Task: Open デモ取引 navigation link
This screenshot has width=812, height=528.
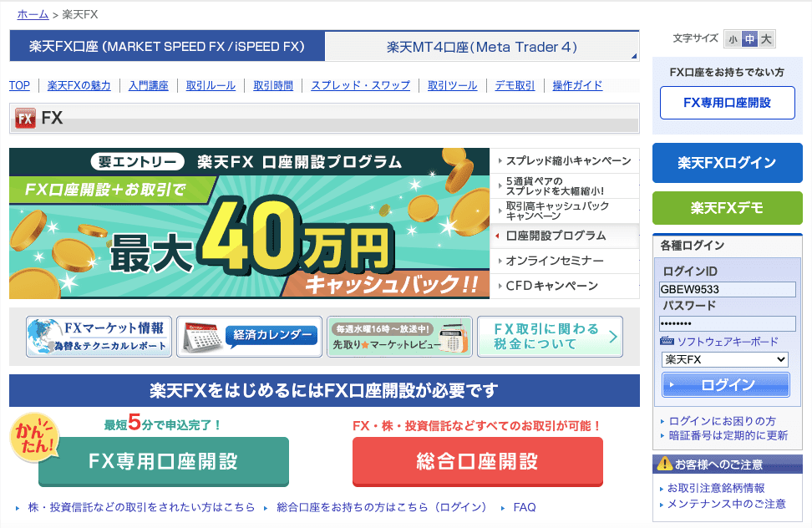Action: pyautogui.click(x=515, y=85)
